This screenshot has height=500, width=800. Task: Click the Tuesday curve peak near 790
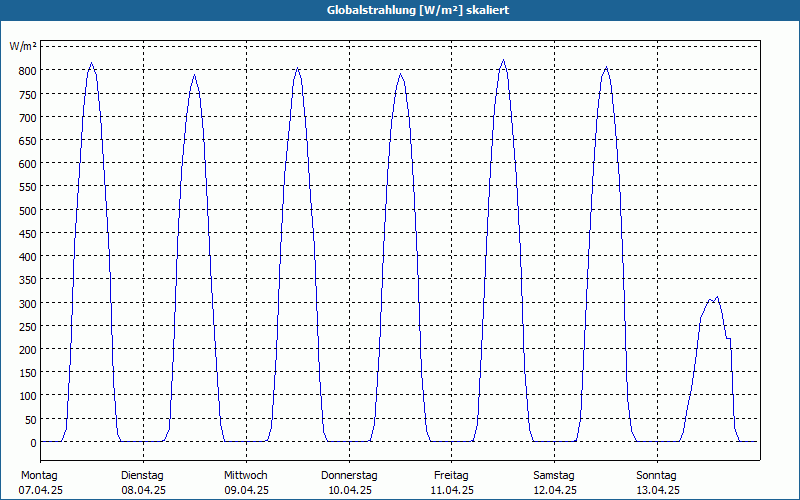click(x=194, y=75)
